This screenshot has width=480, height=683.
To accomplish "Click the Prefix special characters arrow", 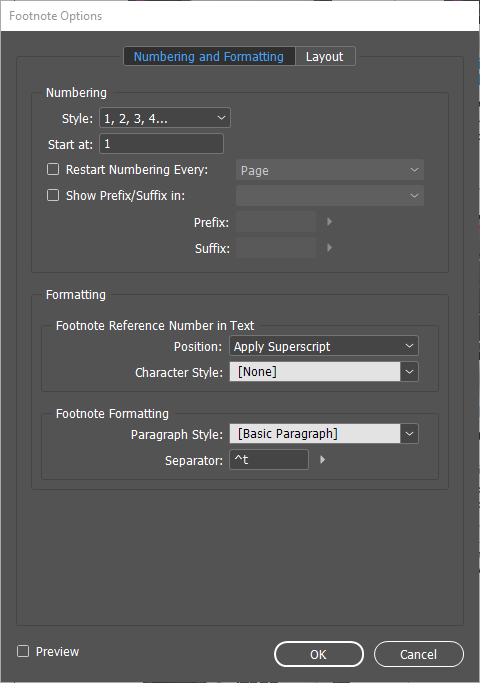I will pyautogui.click(x=329, y=222).
